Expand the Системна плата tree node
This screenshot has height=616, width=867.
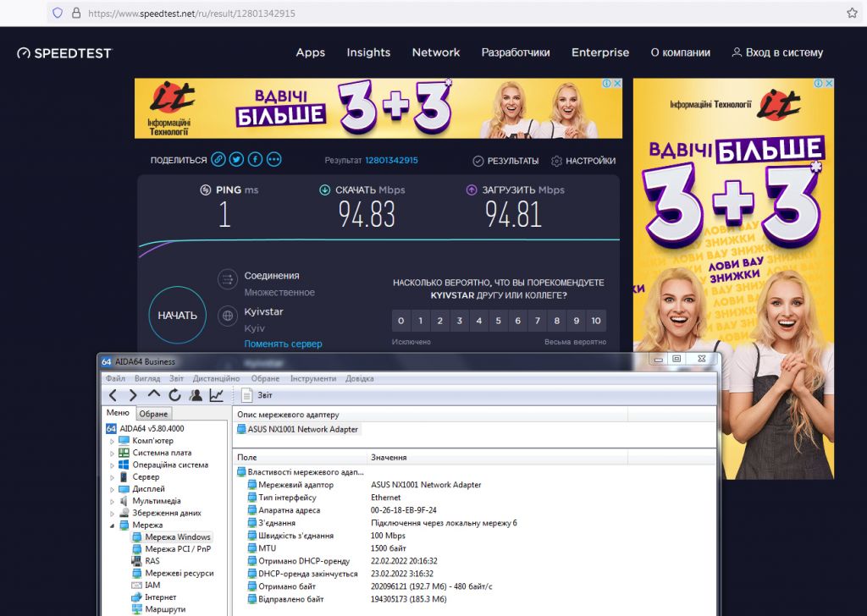[x=112, y=454]
